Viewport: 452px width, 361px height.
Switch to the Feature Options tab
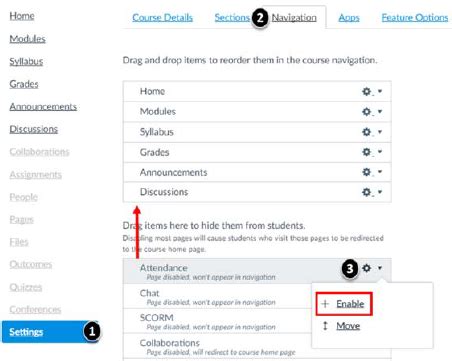click(x=415, y=17)
